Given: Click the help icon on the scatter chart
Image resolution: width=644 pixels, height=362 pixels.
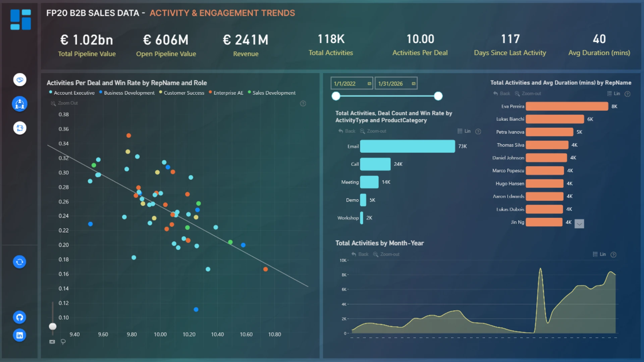Looking at the screenshot, I should click(303, 104).
